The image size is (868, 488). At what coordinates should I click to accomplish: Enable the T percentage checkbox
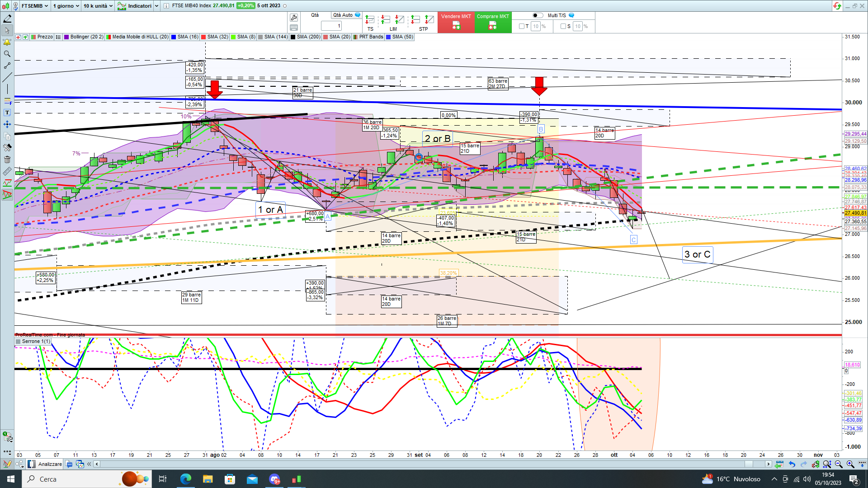[522, 26]
